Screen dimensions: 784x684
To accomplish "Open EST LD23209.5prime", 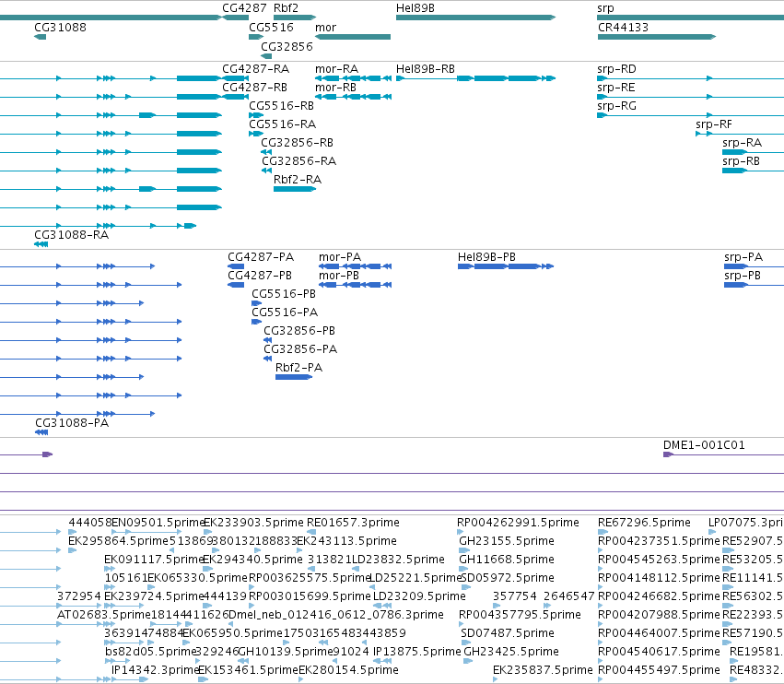I will tap(419, 596).
